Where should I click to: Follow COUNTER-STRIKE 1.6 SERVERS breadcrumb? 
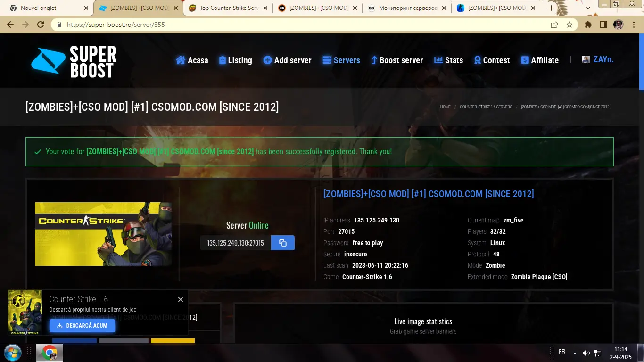486,107
